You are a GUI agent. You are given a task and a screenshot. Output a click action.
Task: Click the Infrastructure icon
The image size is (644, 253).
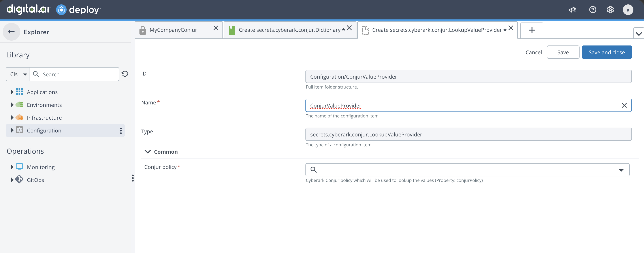[x=19, y=117]
